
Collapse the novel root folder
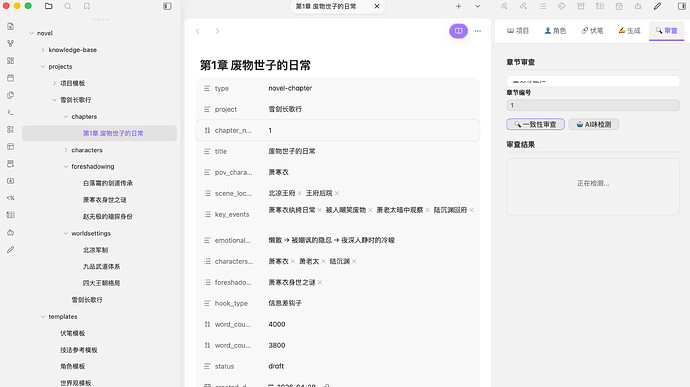(x=31, y=33)
